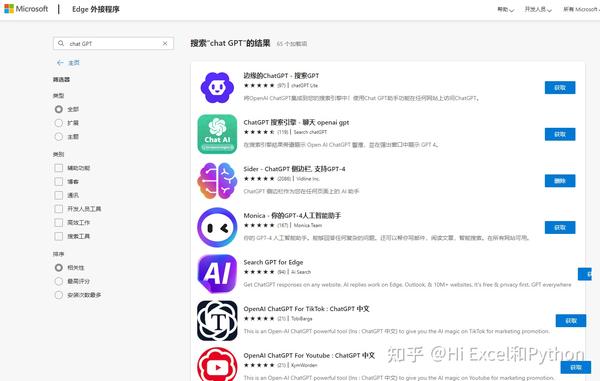Open the green Chat AI extension icon

click(217, 134)
